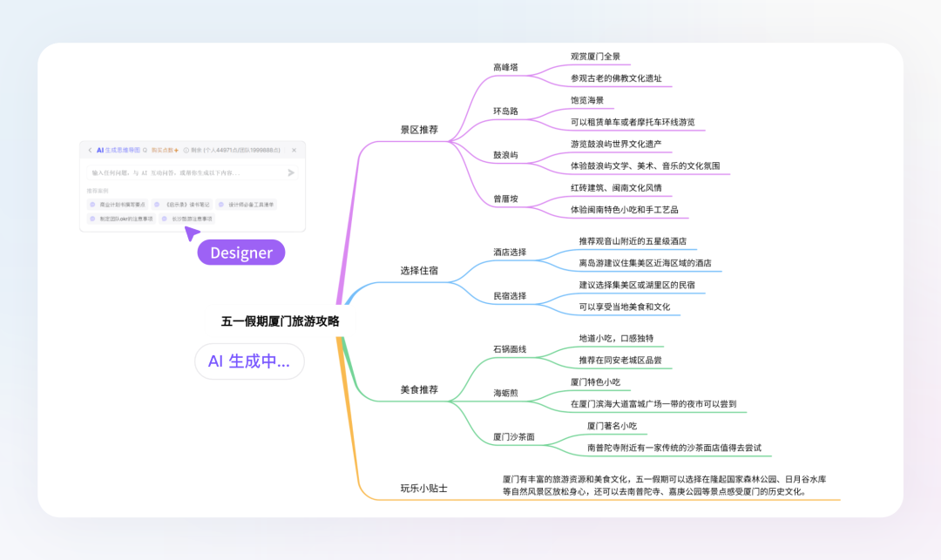Select the 商业计划书撰写要点 example chip
Image resolution: width=941 pixels, height=560 pixels.
click(x=118, y=205)
